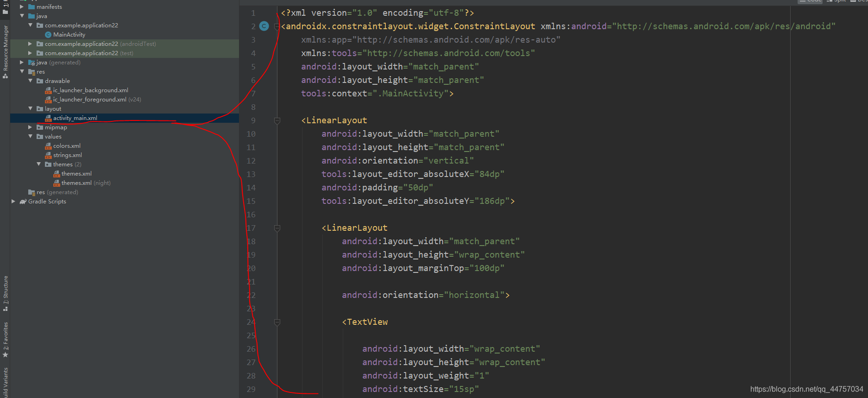Click the xmlns:tools attribute line
868x398 pixels.
pos(418,53)
